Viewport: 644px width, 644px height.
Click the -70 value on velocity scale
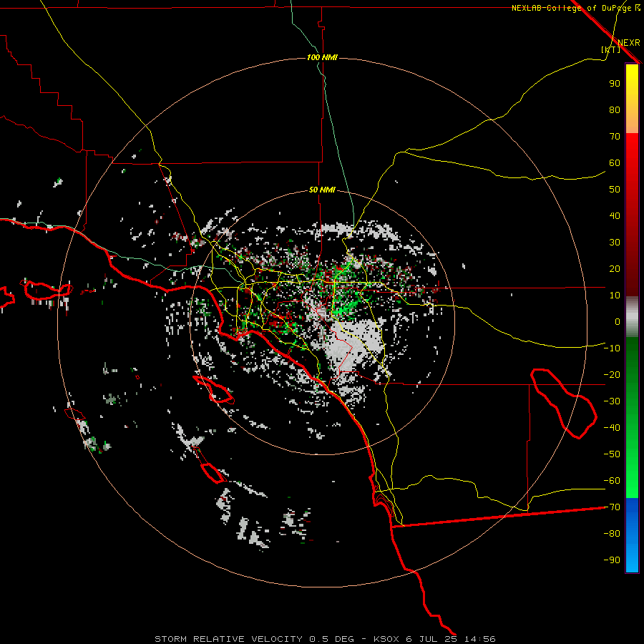pos(612,507)
